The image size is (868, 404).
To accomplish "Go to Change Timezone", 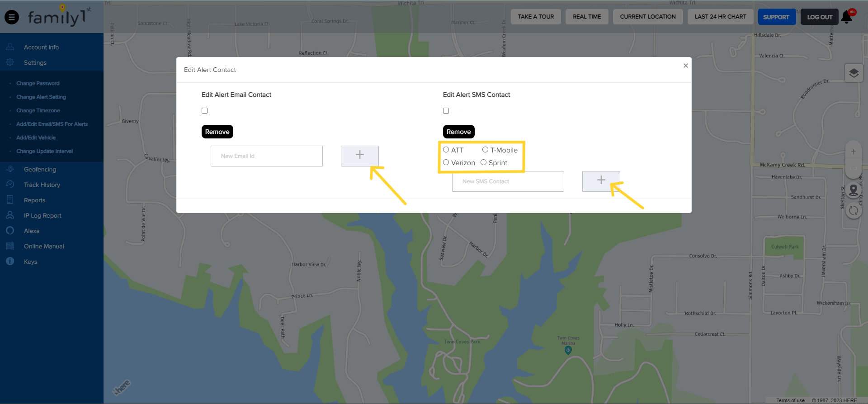I will tap(38, 110).
